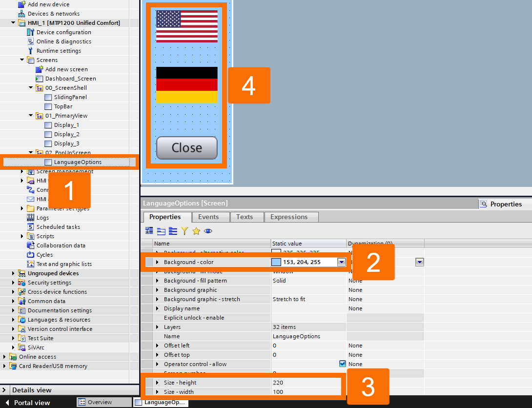Expand the Common data node

pyautogui.click(x=13, y=301)
